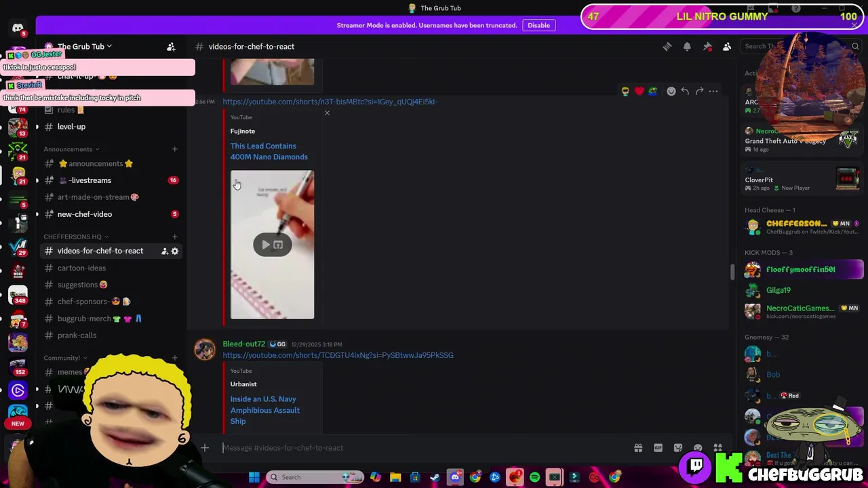
Task: React with the sunglasses guy emoji
Action: point(625,91)
